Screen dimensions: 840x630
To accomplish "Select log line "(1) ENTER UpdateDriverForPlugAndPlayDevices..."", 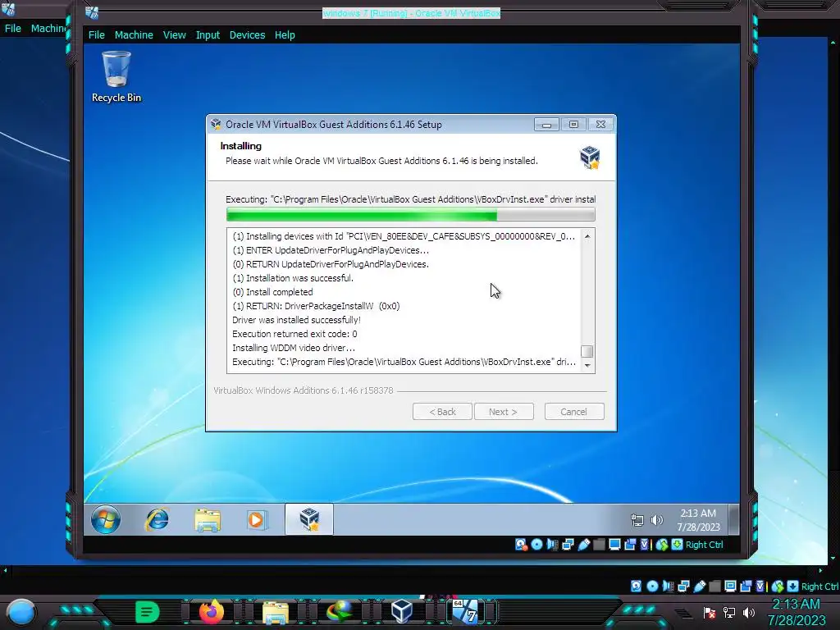I will coord(331,250).
